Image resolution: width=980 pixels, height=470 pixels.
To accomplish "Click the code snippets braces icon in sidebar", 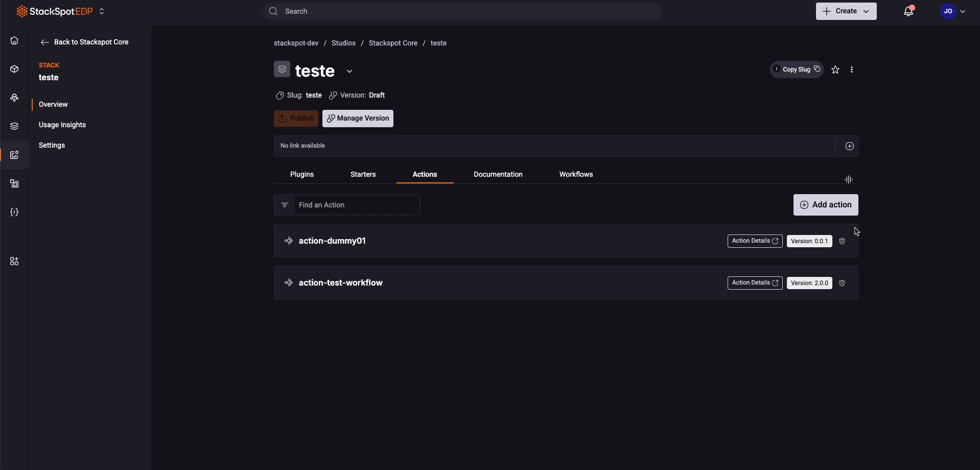I will point(14,212).
